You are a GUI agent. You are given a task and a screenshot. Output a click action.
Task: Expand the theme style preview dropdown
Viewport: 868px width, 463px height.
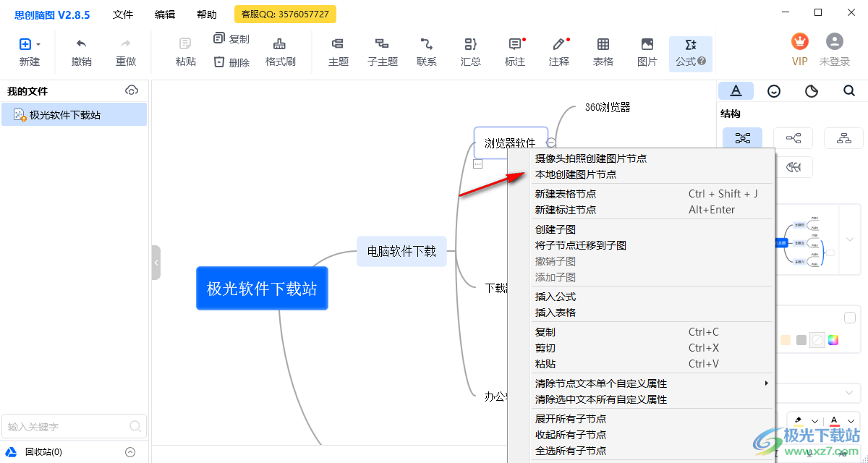(850, 239)
